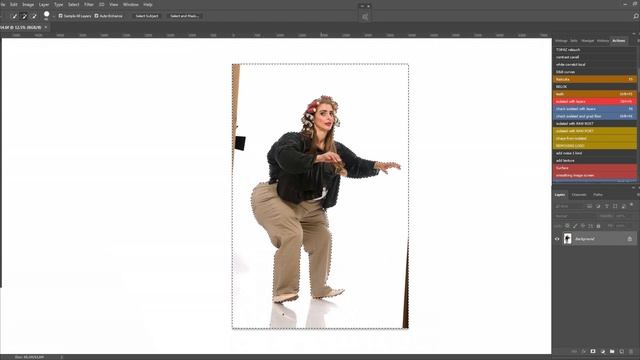Switch to the Layers tab

560,195
